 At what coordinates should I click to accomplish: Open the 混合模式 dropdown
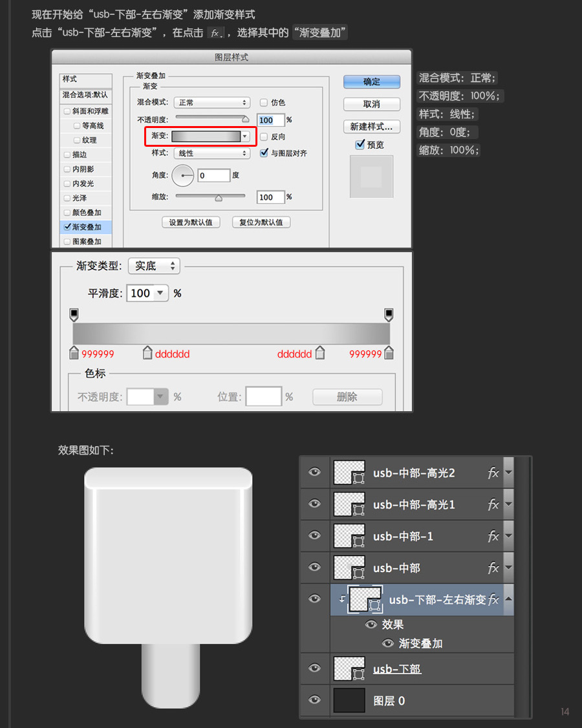[212, 102]
